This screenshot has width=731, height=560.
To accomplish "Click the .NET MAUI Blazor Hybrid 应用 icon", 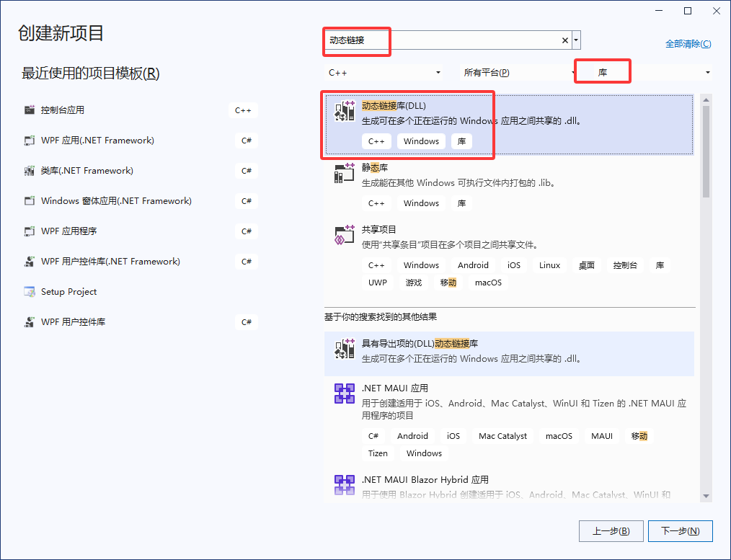I will (345, 485).
